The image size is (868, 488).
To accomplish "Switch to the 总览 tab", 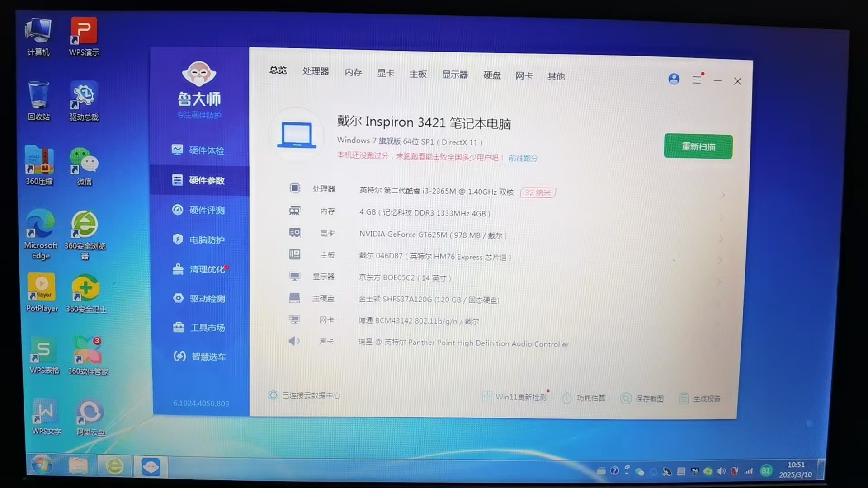I will click(278, 70).
